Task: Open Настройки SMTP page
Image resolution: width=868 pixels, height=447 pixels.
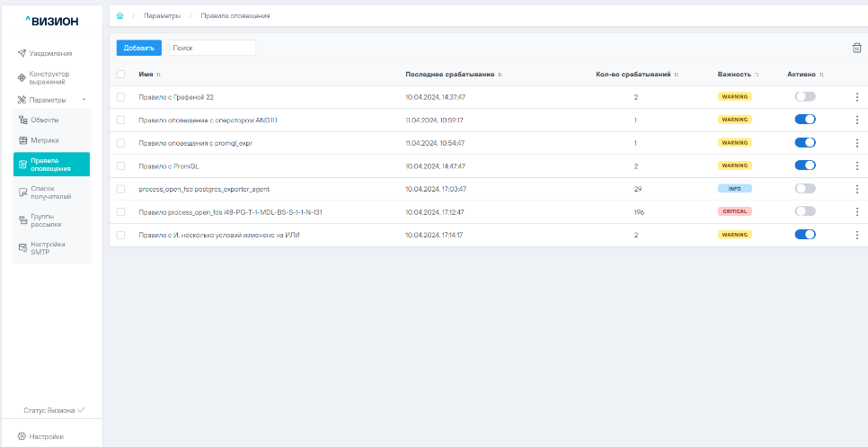Action: pos(50,247)
